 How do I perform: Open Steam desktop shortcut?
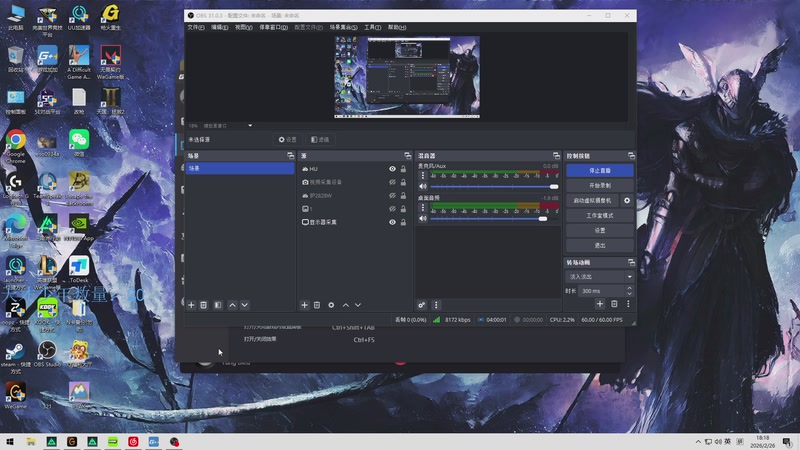[x=15, y=357]
